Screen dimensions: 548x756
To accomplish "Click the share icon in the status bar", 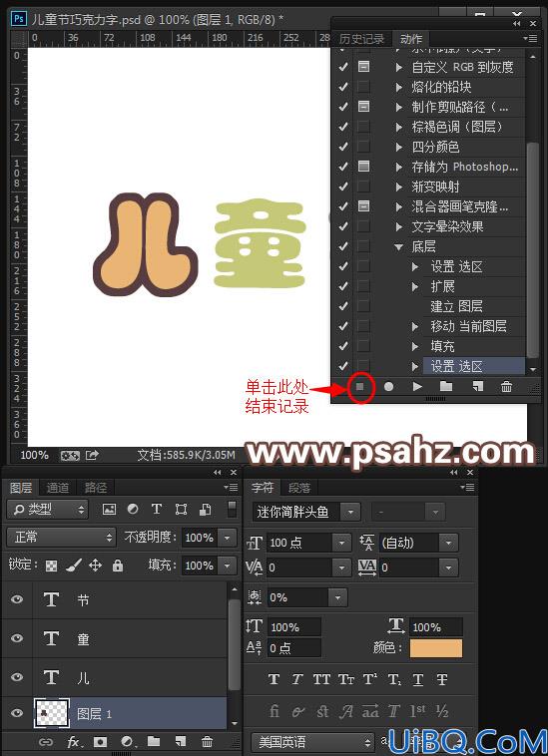I will click(x=92, y=455).
